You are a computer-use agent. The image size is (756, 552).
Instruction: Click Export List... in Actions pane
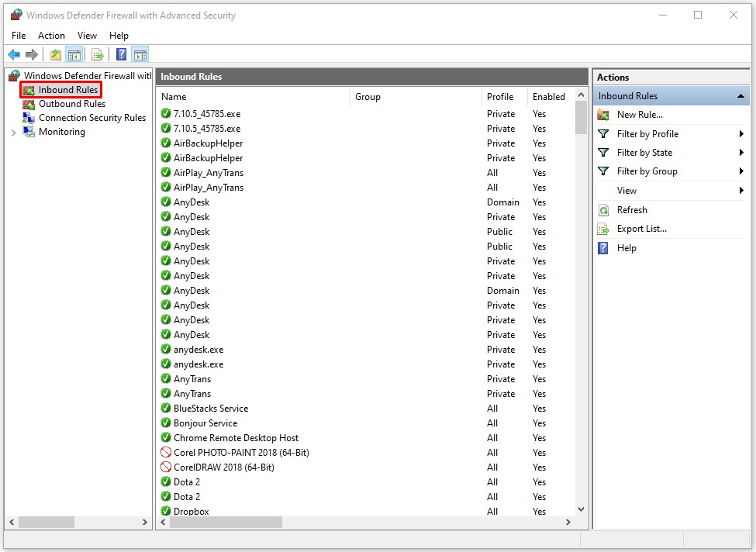tap(641, 229)
